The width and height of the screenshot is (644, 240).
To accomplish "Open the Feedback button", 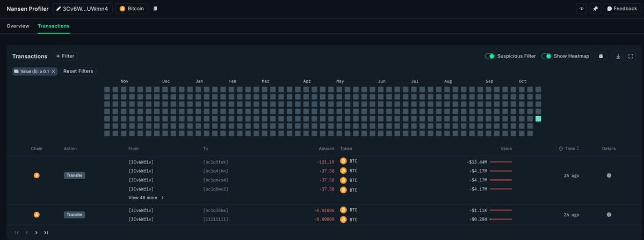I will click(622, 9).
